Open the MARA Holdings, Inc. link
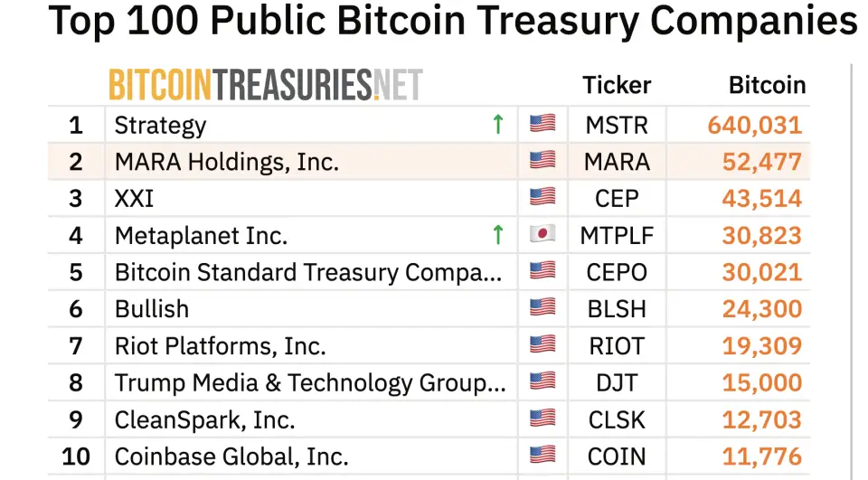This screenshot has height=480, width=868. [226, 162]
